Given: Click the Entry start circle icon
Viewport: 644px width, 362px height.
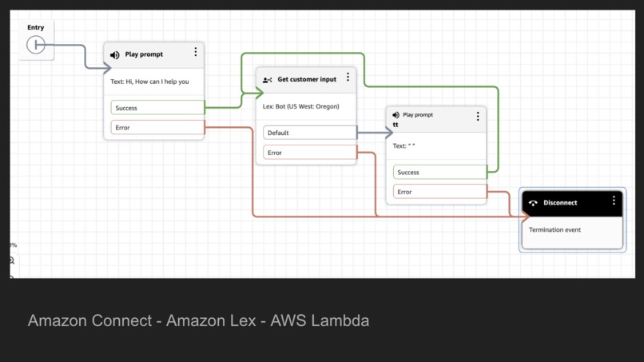Looking at the screenshot, I should [x=36, y=45].
